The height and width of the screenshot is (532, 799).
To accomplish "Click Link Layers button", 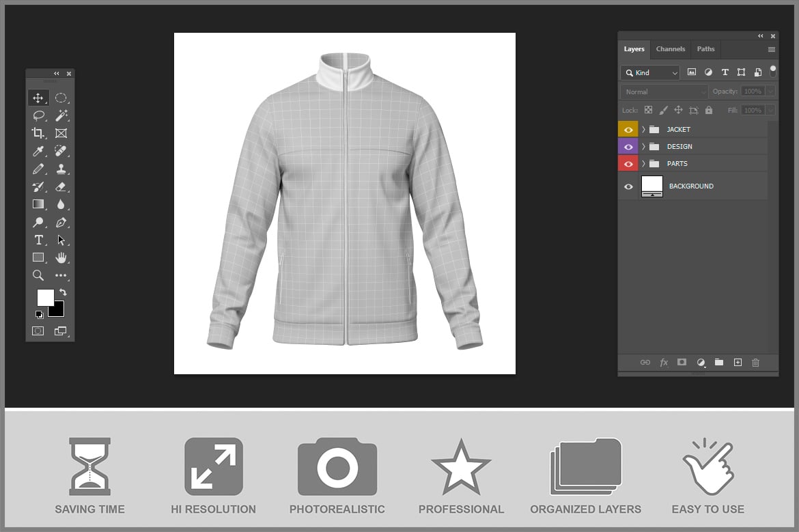I will [645, 363].
